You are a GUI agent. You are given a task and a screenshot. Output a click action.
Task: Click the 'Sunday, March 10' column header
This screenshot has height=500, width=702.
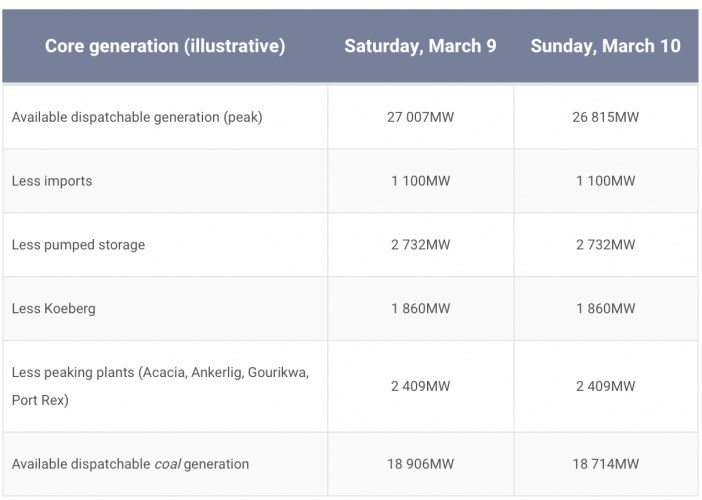[x=605, y=47]
